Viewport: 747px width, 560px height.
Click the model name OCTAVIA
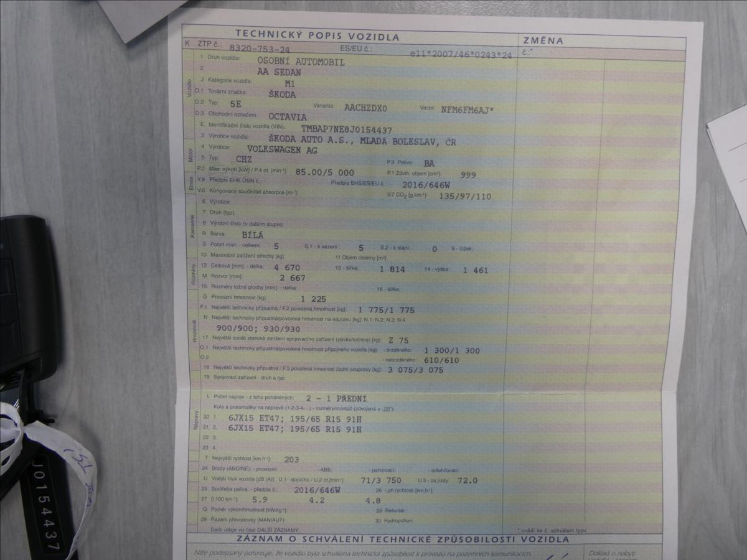click(287, 116)
